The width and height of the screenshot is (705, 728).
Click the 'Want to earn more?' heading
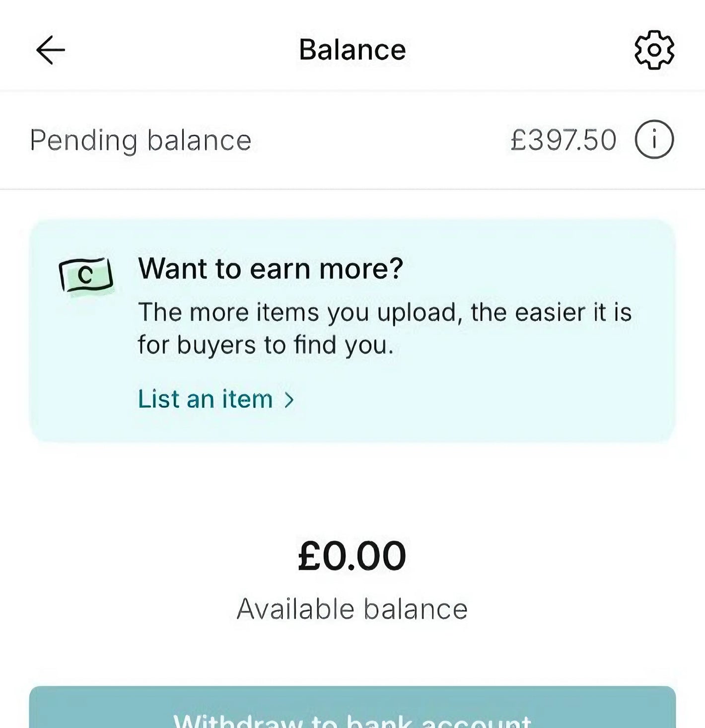coord(271,269)
